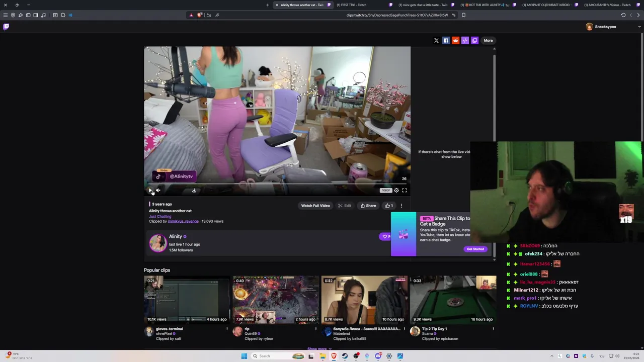Viewport: 644px width, 362px height.
Task: Click taskbar Search box
Action: pos(278,356)
